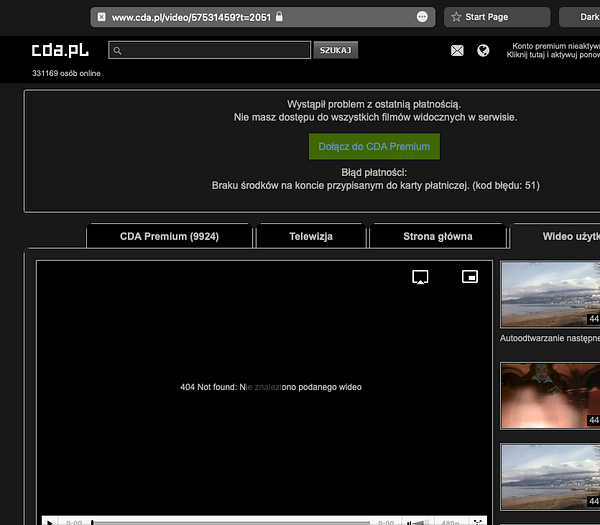Viewport: 600px width, 525px height.
Task: Click the Dołącz do CDA Premium button
Action: [x=374, y=147]
